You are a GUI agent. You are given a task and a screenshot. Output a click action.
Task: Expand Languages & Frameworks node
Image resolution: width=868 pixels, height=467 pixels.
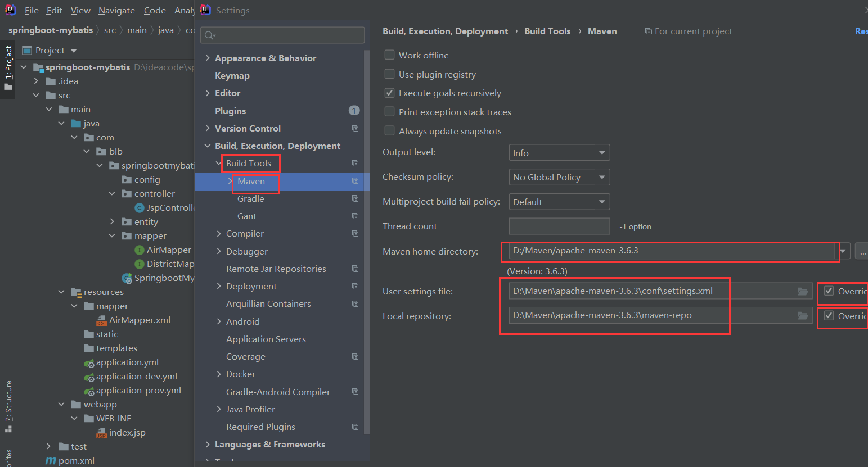click(208, 444)
